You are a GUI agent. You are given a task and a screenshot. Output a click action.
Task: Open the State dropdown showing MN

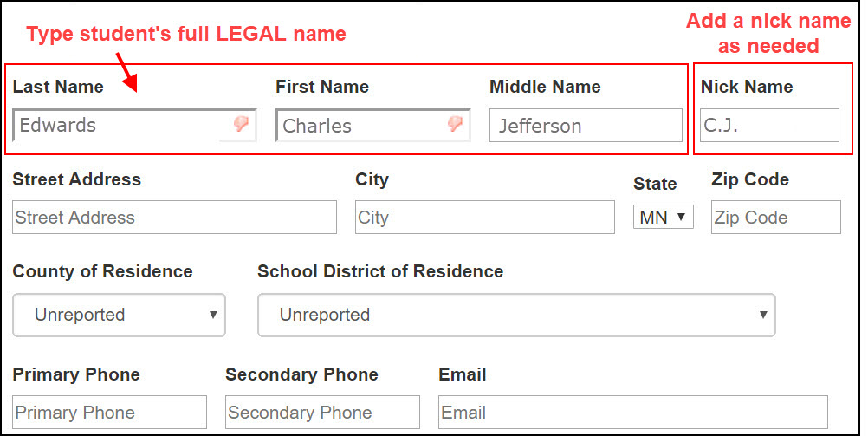[x=664, y=218]
